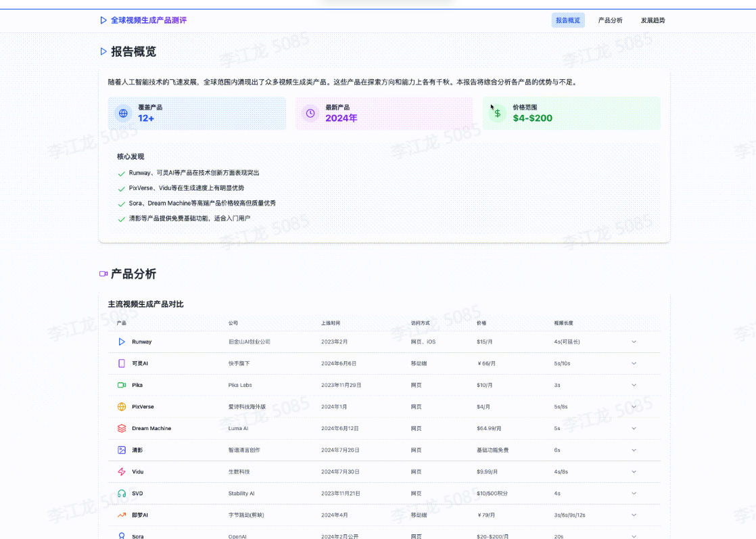The image size is (756, 539).
Task: Click the Pika camera icon
Action: (122, 385)
